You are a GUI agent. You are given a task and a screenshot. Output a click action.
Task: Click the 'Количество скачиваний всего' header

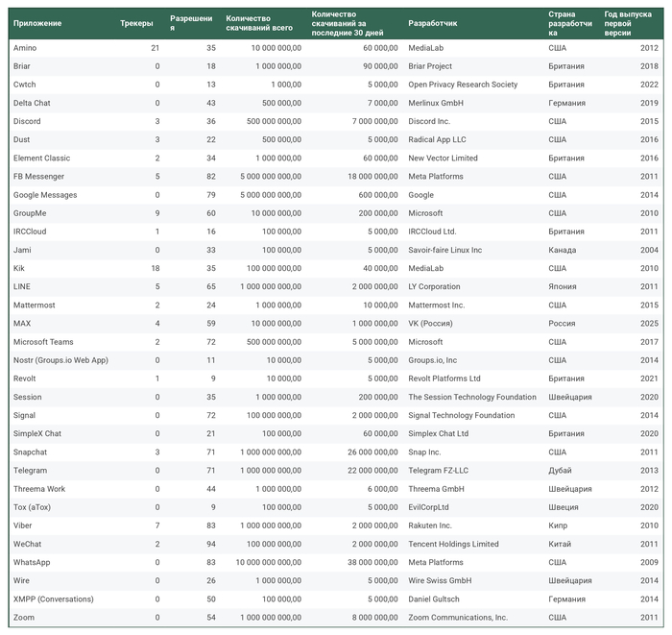point(259,23)
